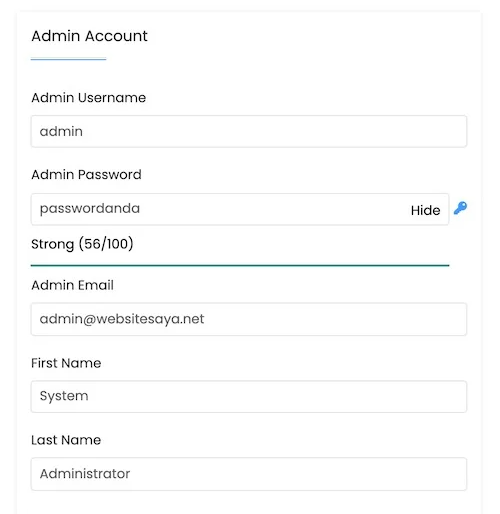The width and height of the screenshot is (500, 514).
Task: Click the "Admin Account" section heading
Action: pyautogui.click(x=89, y=36)
